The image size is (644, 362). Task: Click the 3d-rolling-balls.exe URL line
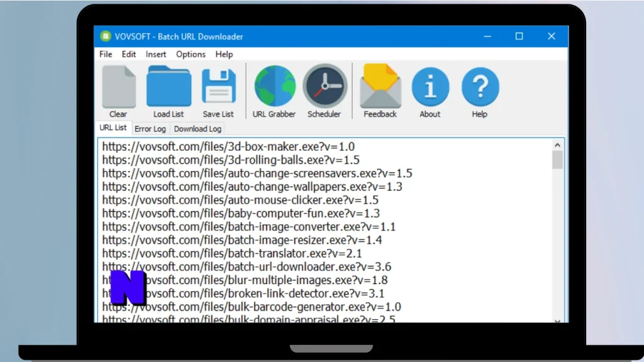[231, 160]
